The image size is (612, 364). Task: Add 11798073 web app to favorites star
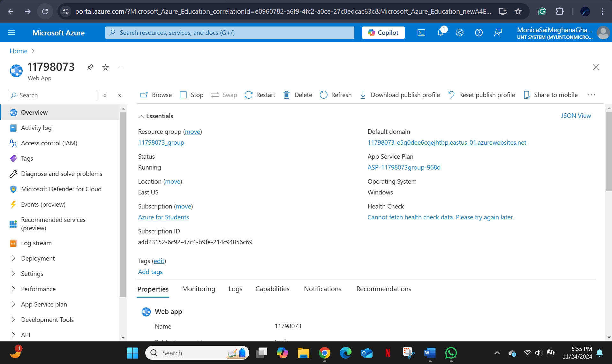point(105,67)
